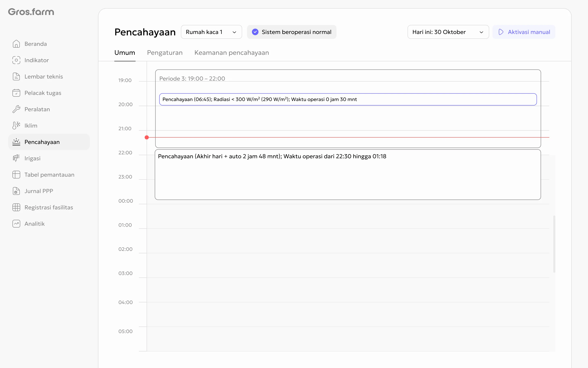Click the Aktivasi manual button

[524, 32]
